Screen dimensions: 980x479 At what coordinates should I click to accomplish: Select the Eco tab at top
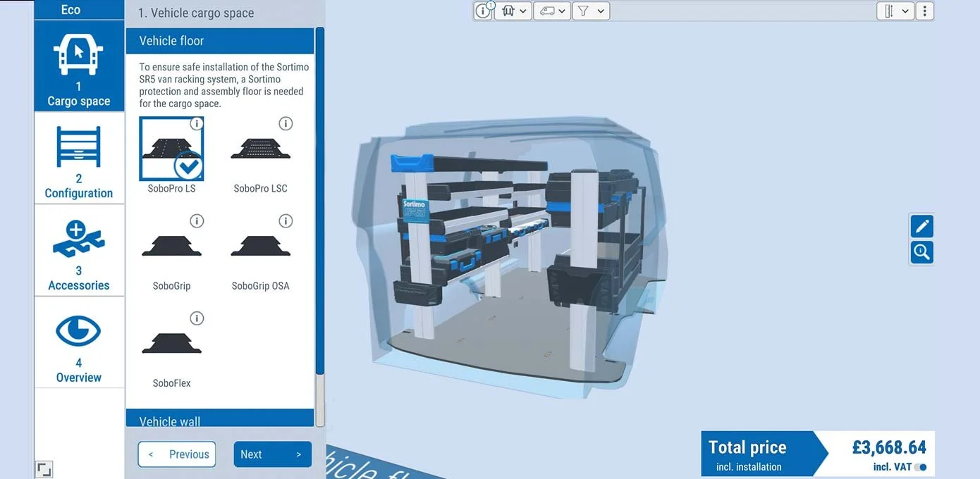[x=71, y=10]
